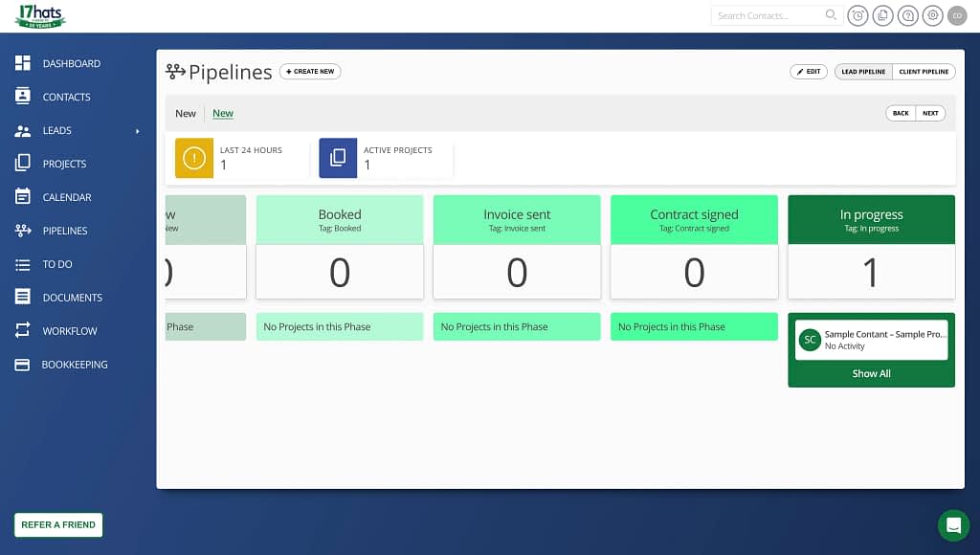This screenshot has height=555, width=980.
Task: Click the count 1 under In progress
Action: click(871, 273)
